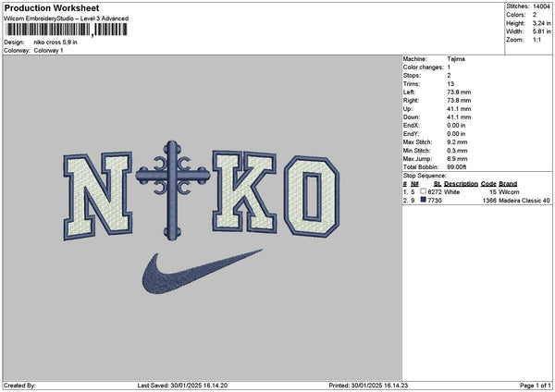Click the code '1366' in stop row 2
The width and height of the screenshot is (555, 392).
click(489, 201)
